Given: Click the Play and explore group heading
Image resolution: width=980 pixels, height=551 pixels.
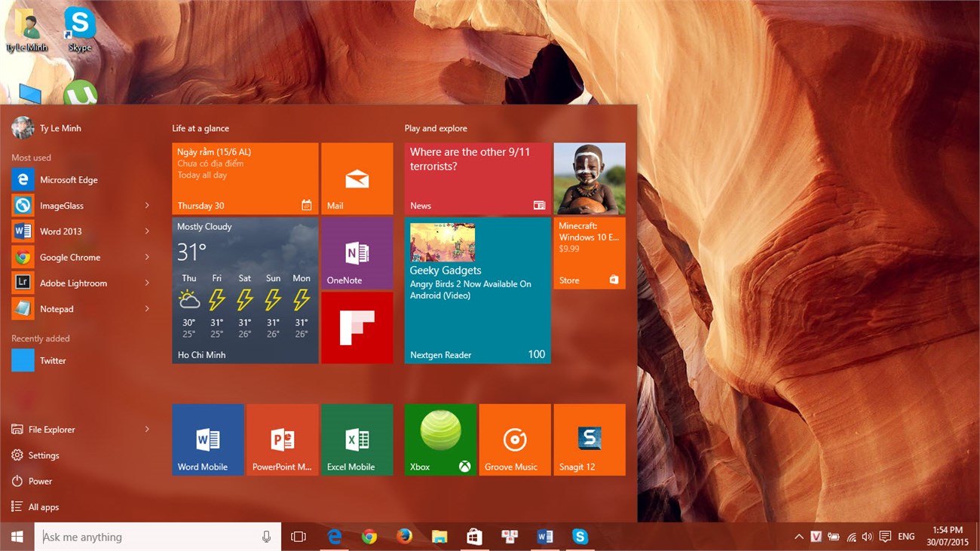Looking at the screenshot, I should 436,128.
